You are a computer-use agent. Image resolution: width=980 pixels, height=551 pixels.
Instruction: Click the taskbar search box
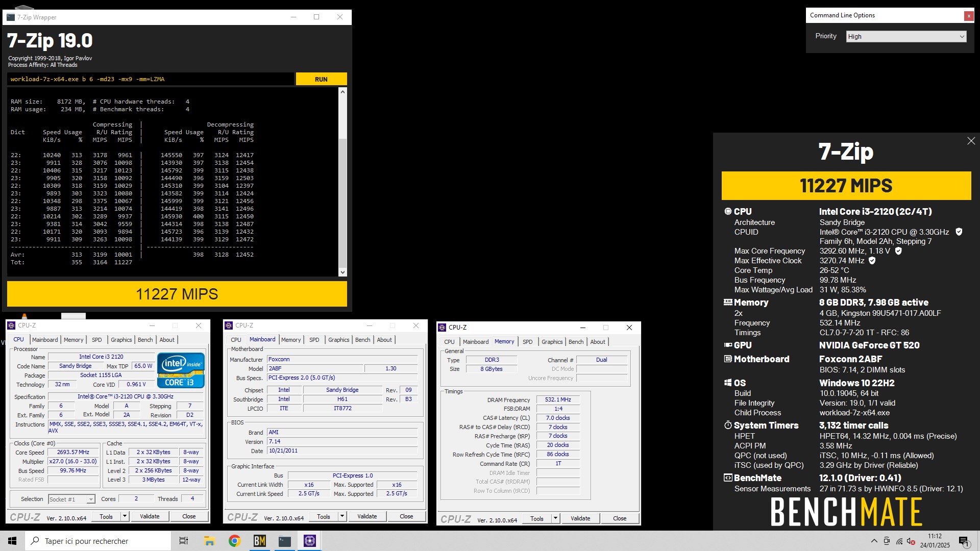tap(98, 541)
